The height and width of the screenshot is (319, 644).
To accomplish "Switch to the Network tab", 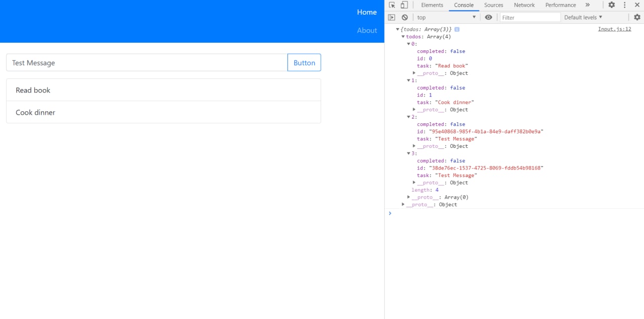I will (x=524, y=5).
